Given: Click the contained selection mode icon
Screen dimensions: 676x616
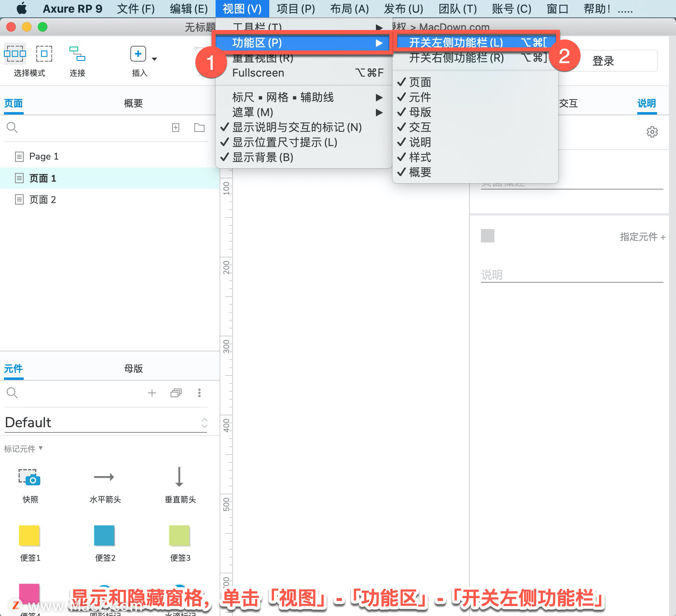Looking at the screenshot, I should (44, 53).
